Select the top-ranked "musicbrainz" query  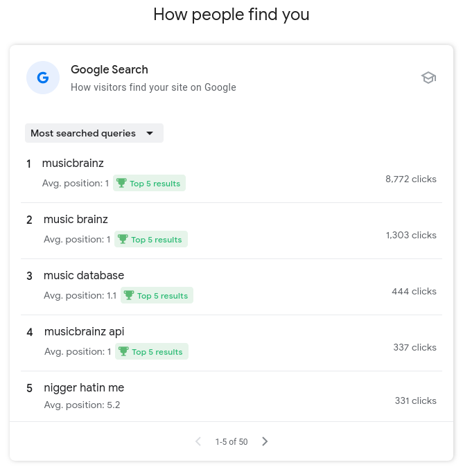(x=73, y=164)
